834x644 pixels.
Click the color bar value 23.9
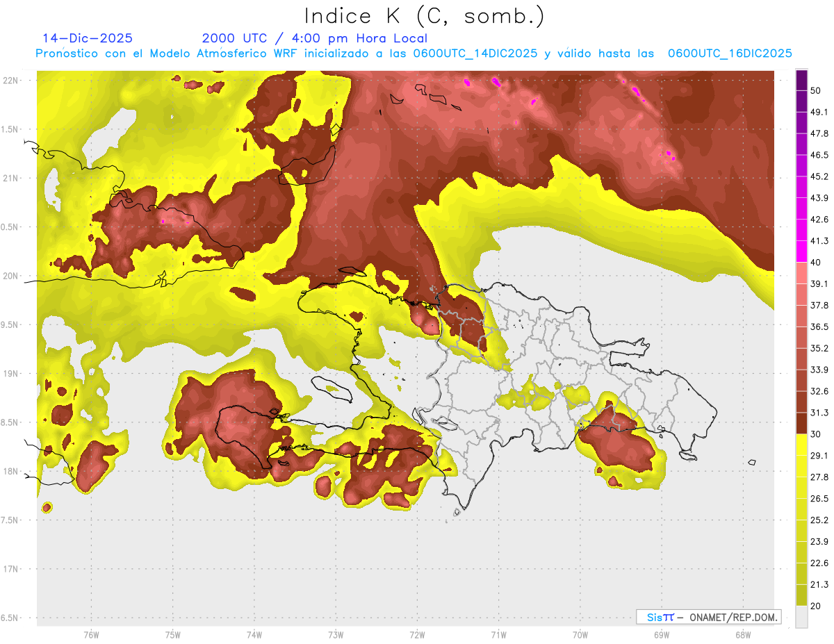click(x=819, y=542)
